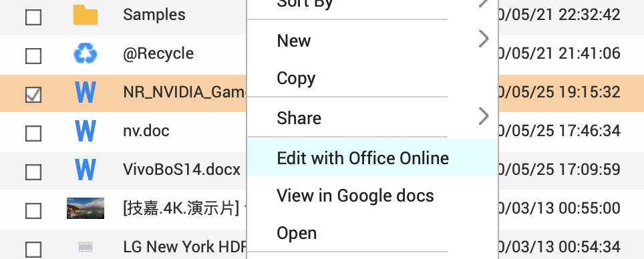Uncheck the NR_NVIDIA file checkbox
This screenshot has width=644, height=259.
tap(33, 95)
